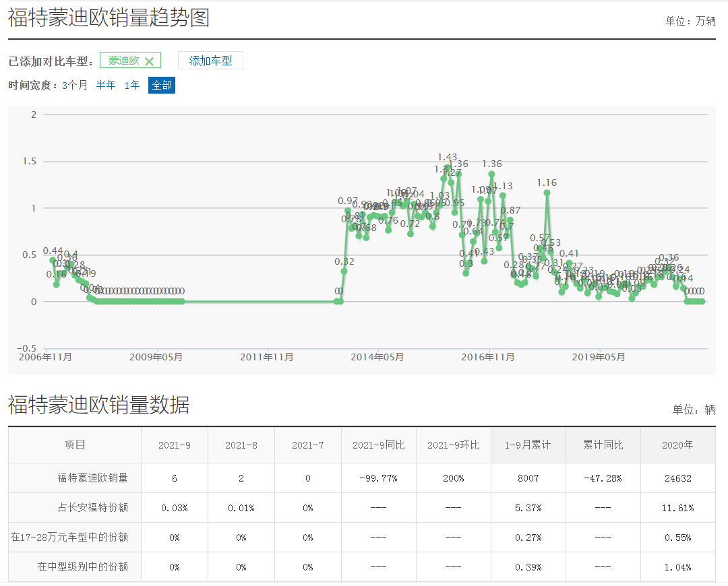Remove 蒙迪欧 with its X icon

coord(149,61)
